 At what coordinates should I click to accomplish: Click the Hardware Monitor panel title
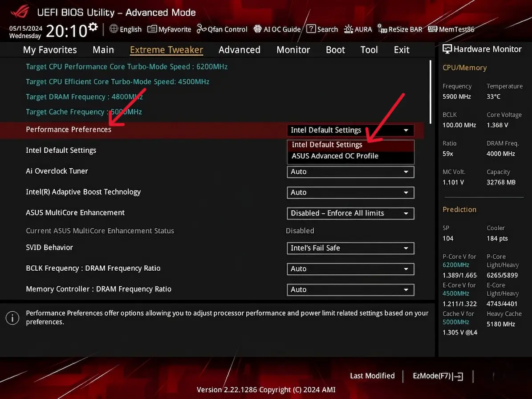coord(487,49)
